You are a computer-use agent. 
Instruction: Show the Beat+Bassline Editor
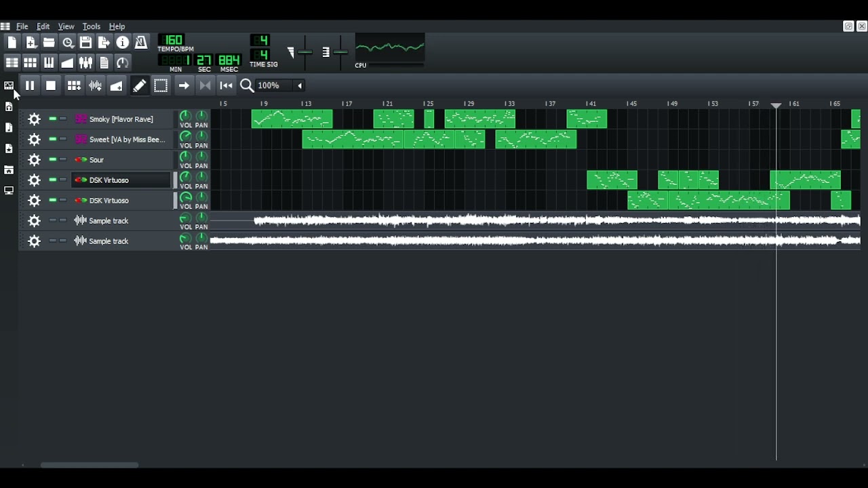pyautogui.click(x=31, y=62)
